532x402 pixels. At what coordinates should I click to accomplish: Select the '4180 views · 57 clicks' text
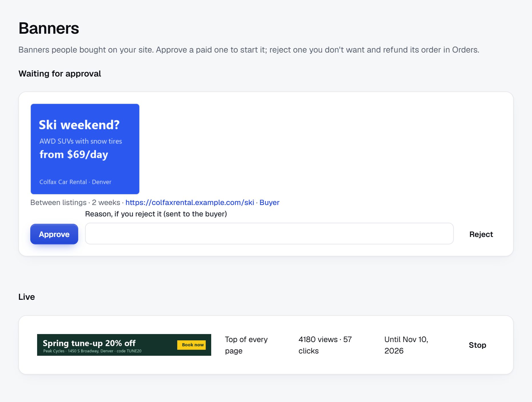(x=325, y=345)
